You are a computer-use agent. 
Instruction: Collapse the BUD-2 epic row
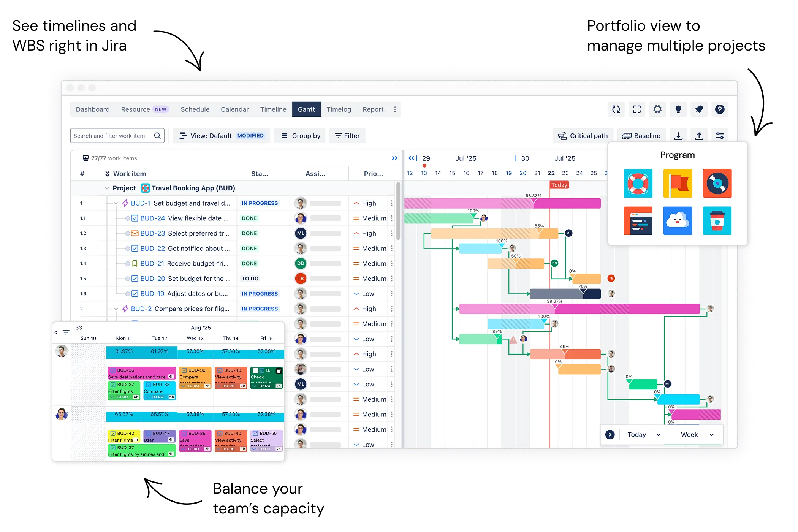(116, 309)
